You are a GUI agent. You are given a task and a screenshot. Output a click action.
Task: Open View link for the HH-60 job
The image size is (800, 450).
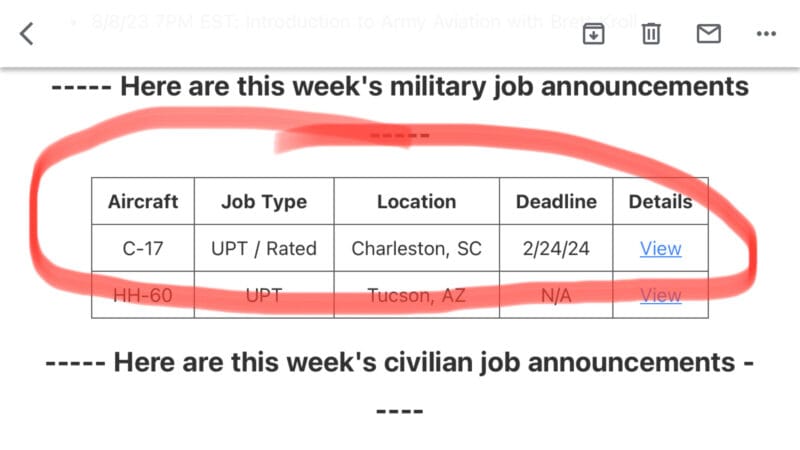coord(660,295)
